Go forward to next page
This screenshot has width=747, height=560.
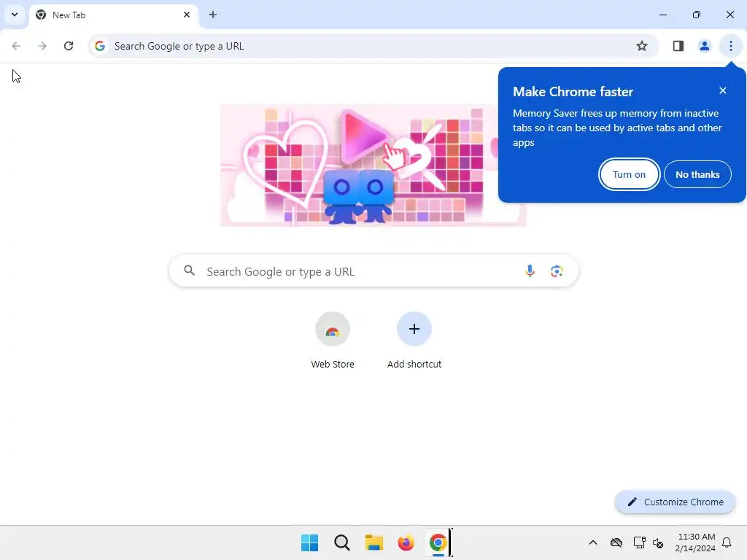(x=42, y=46)
